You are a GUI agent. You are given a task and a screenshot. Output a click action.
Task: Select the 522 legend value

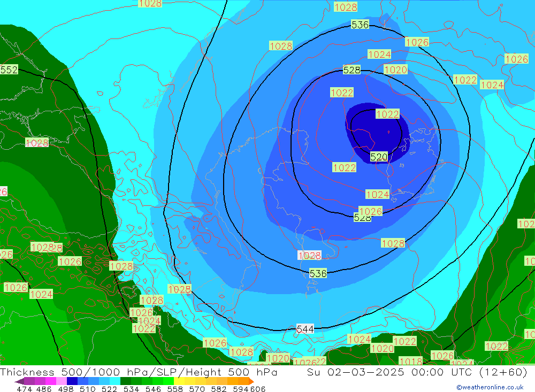point(109,389)
